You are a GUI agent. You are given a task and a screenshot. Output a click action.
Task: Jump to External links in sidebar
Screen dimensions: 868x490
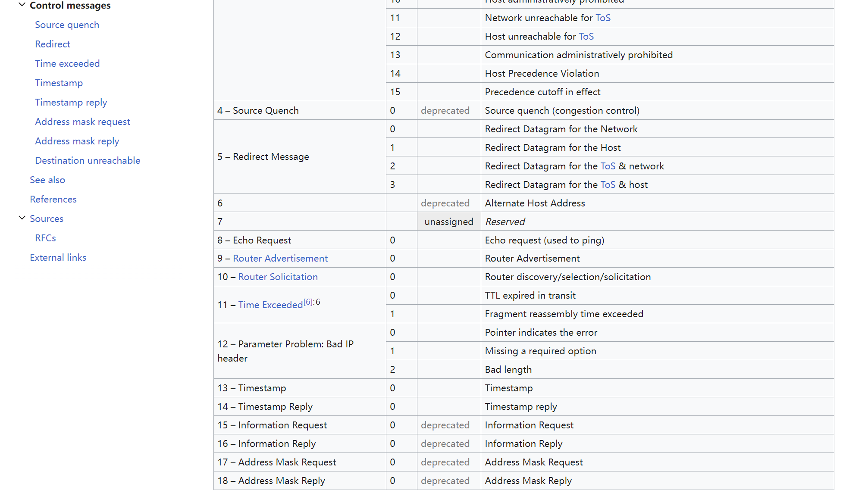pyautogui.click(x=58, y=257)
